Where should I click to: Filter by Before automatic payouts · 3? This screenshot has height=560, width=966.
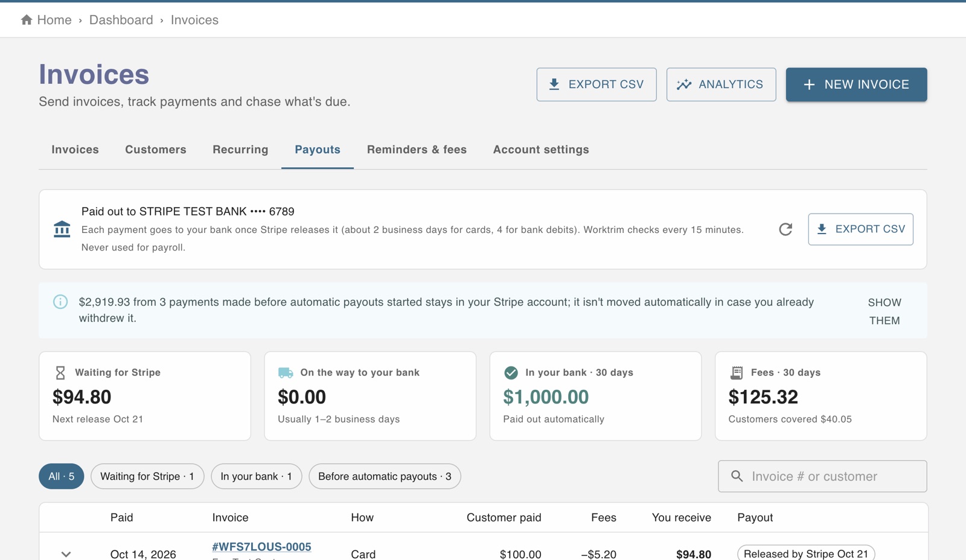[x=385, y=476]
